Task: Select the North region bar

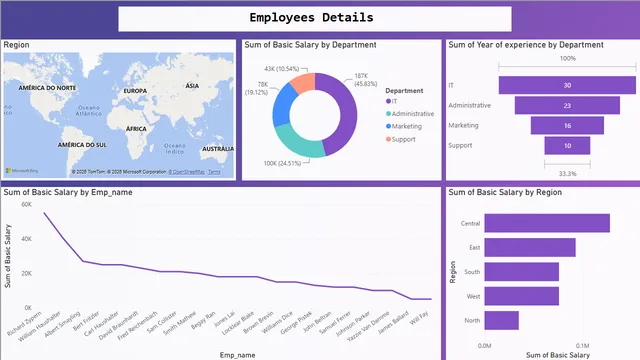Action: point(502,320)
